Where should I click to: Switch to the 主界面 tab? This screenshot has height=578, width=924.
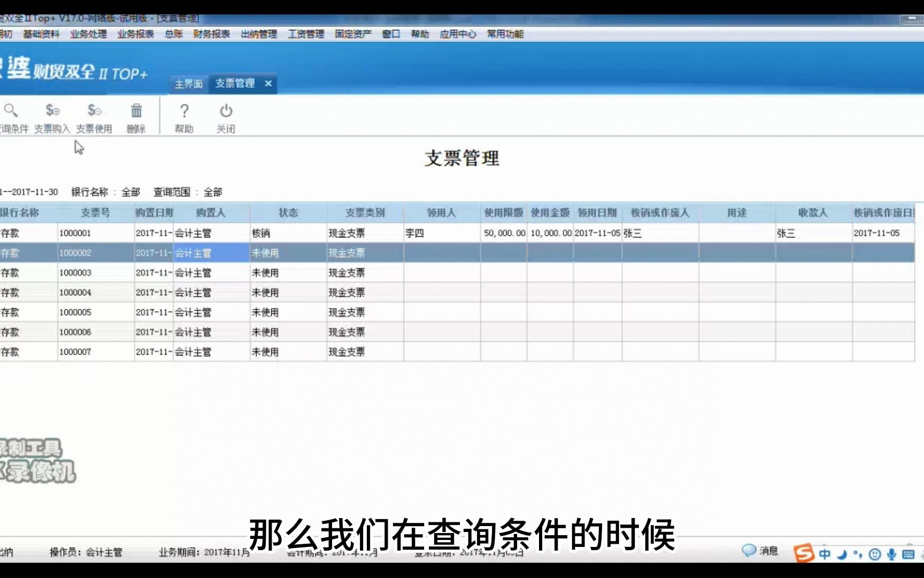[188, 83]
